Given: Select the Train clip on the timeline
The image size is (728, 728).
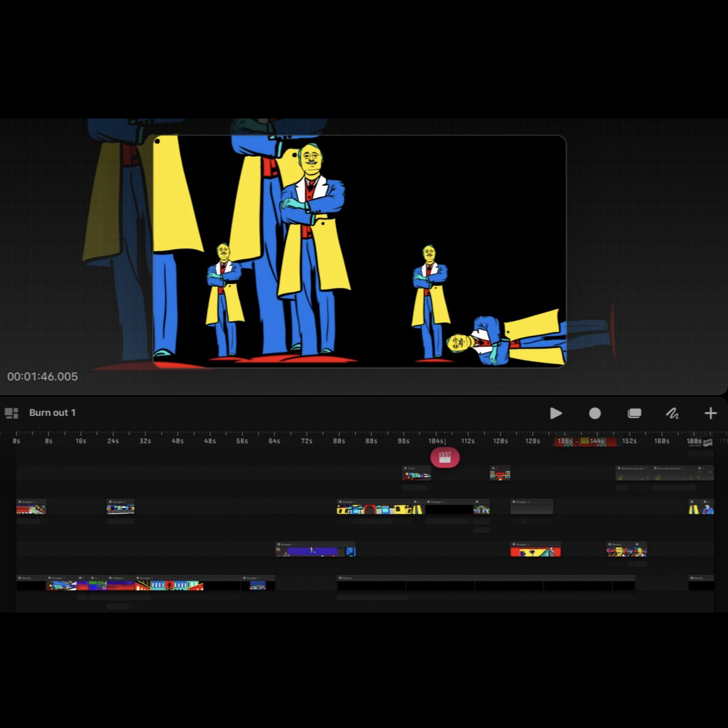Looking at the screenshot, I should [416, 474].
